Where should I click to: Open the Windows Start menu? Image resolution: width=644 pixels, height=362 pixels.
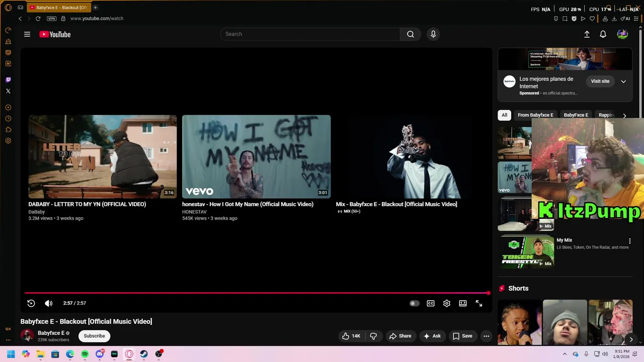tap(11, 354)
